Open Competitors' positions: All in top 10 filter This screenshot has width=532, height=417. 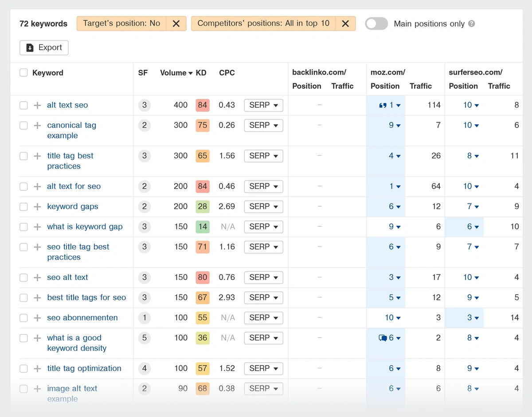click(263, 24)
